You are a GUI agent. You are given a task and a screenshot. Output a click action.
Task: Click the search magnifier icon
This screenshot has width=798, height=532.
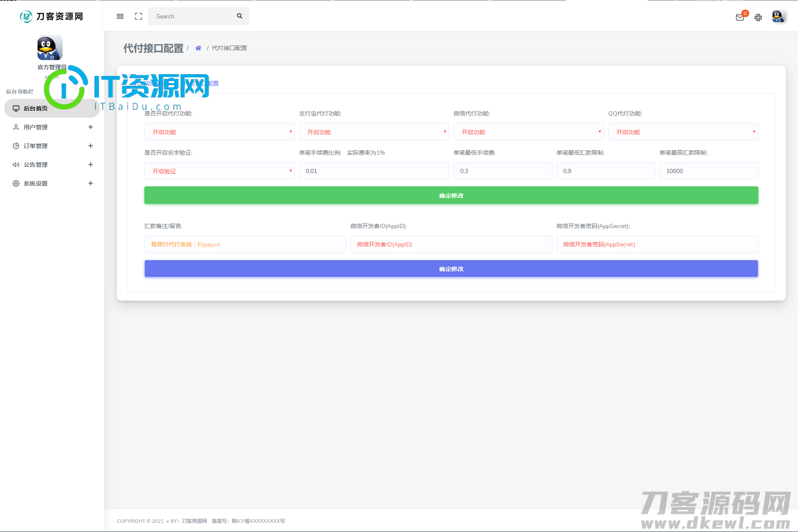tap(239, 16)
